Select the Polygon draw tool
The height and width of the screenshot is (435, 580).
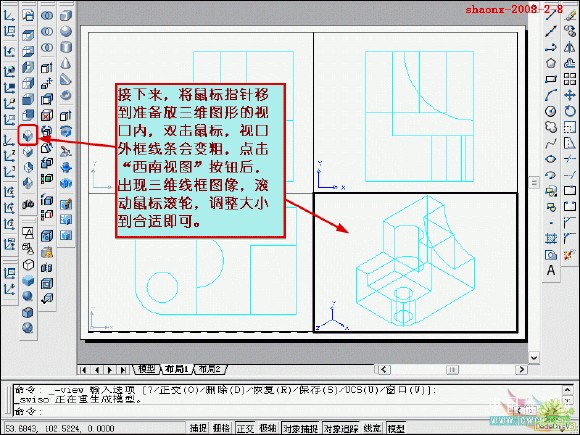pyautogui.click(x=551, y=63)
